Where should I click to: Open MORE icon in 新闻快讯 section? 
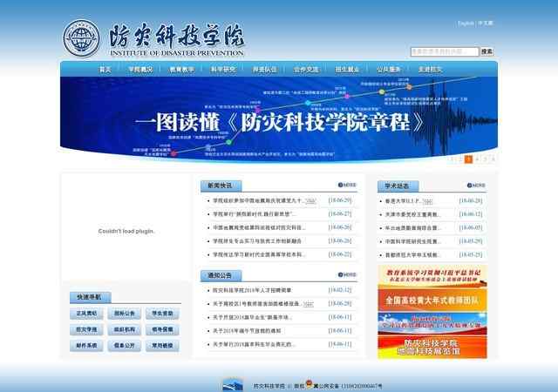347,185
